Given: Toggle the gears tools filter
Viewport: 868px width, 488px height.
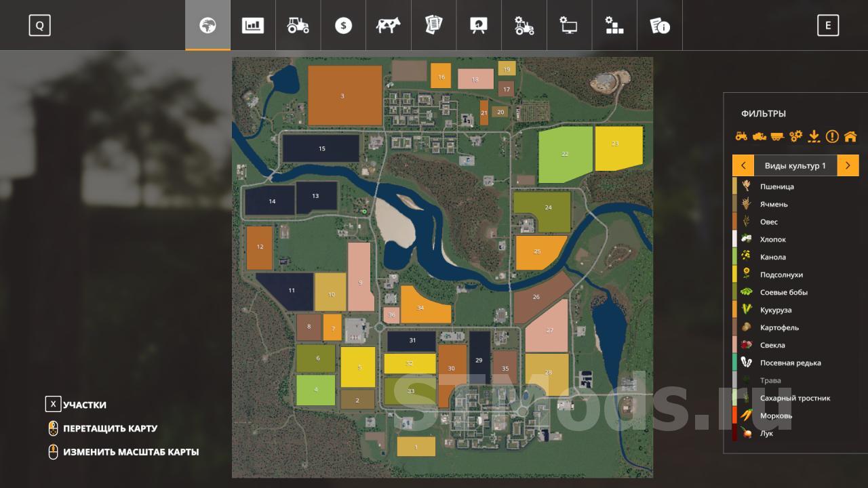Looking at the screenshot, I should tap(795, 136).
